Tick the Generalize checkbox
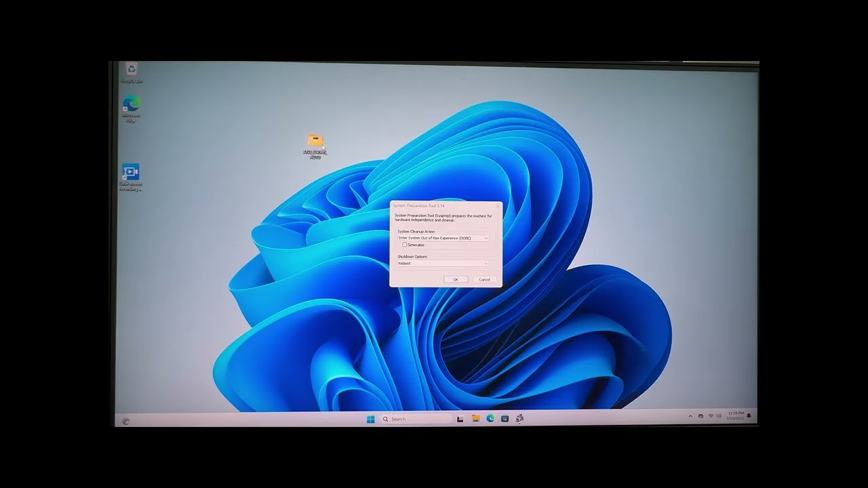Screen dimensions: 868x488 (x=405, y=245)
